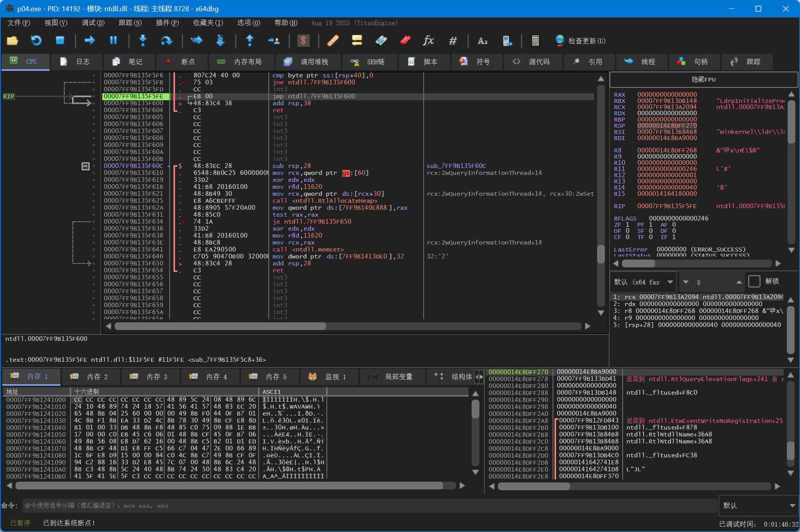
Task: Click the pause execution icon
Action: 113,40
